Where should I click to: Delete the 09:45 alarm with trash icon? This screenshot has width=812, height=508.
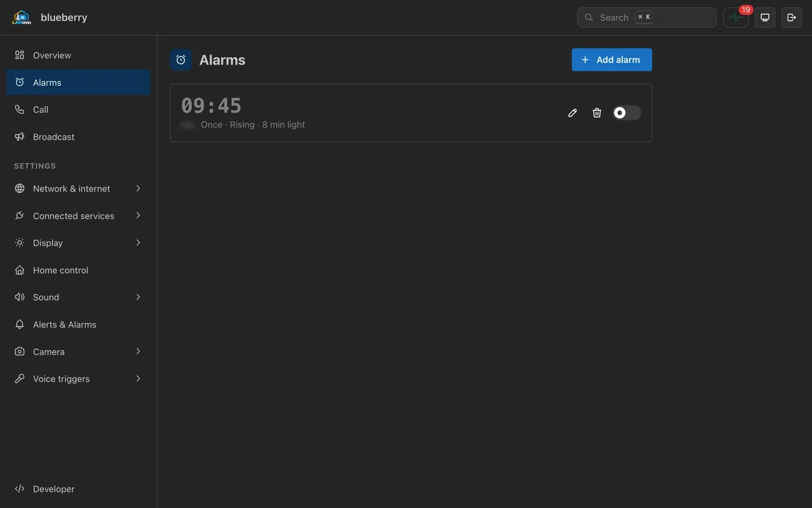click(597, 113)
